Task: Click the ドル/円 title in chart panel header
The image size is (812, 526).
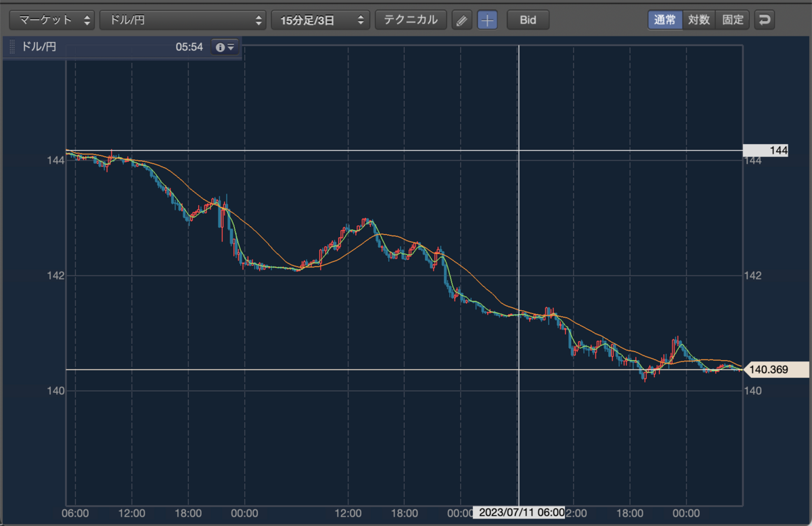Action: (38, 47)
